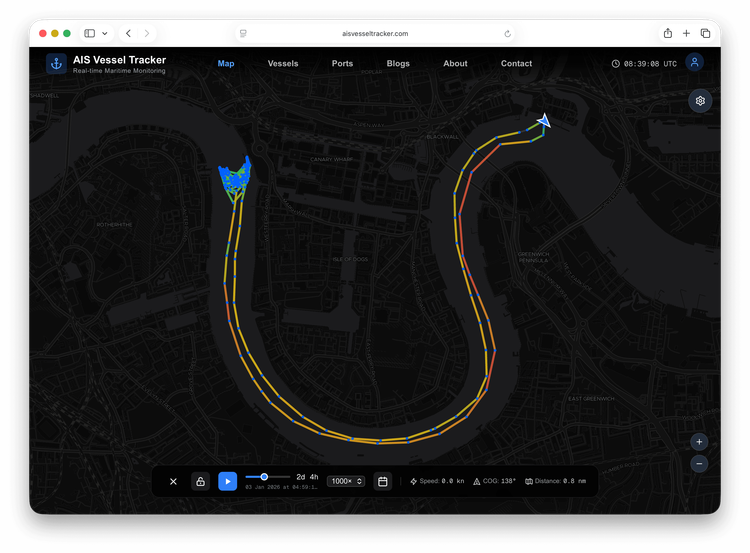750x553 pixels.
Task: Expand the browser sidebar dropdown chevron
Action: (104, 33)
